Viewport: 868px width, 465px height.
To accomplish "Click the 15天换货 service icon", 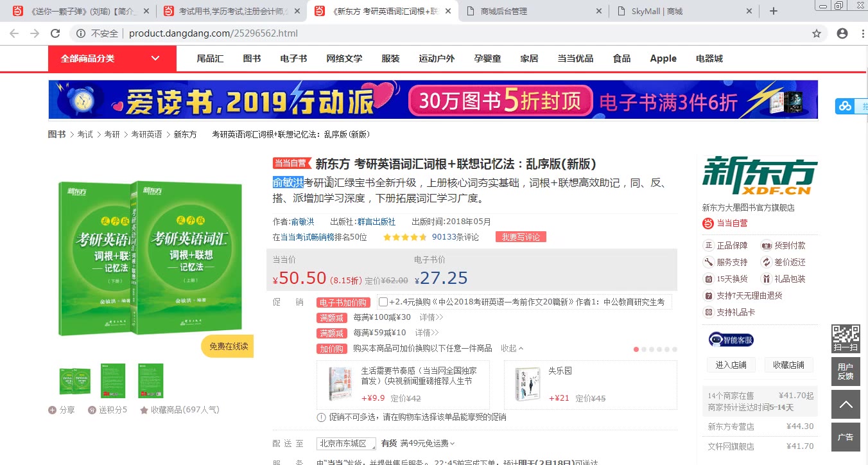I will 709,279.
